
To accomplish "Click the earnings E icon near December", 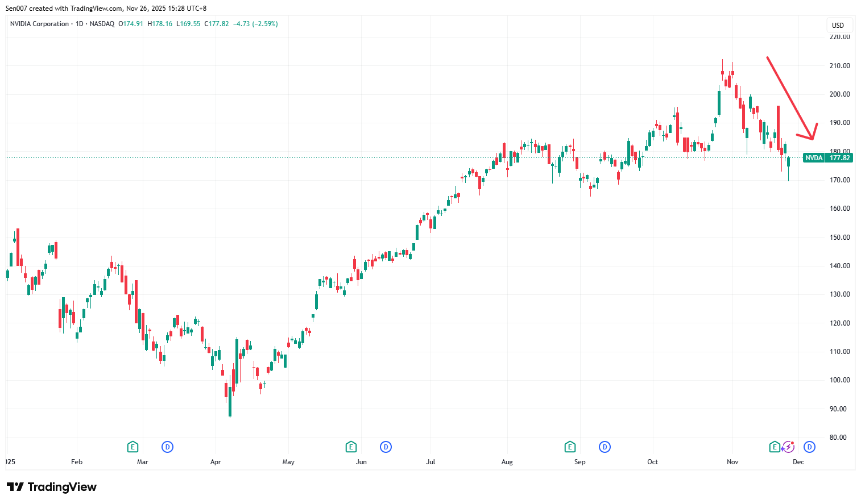I will tap(774, 447).
